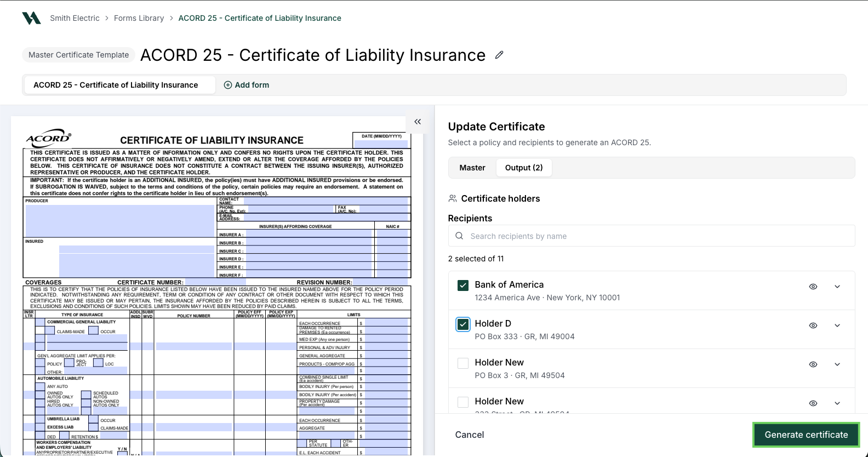Image resolution: width=868 pixels, height=457 pixels.
Task: Click the Add form button
Action: tap(247, 85)
